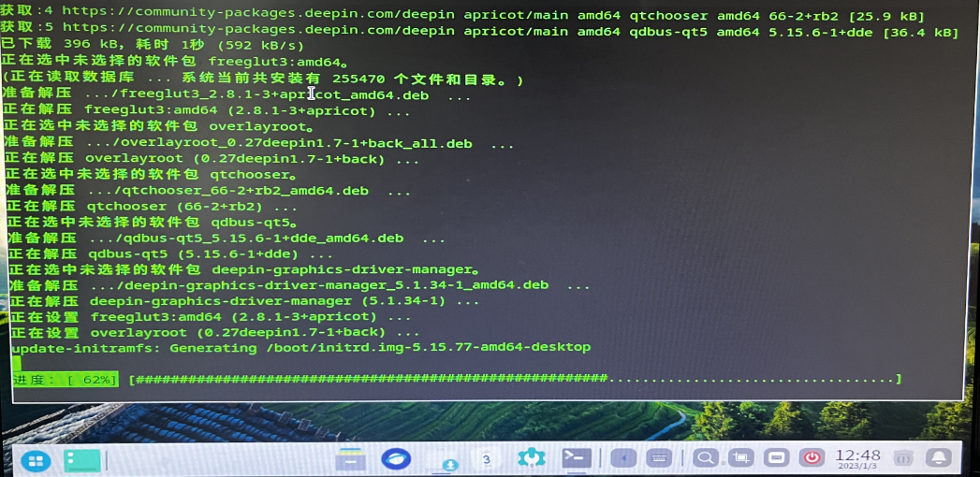Open the onscreen keyboard tray icon
Screen dimensions: 980x477
(x=659, y=458)
